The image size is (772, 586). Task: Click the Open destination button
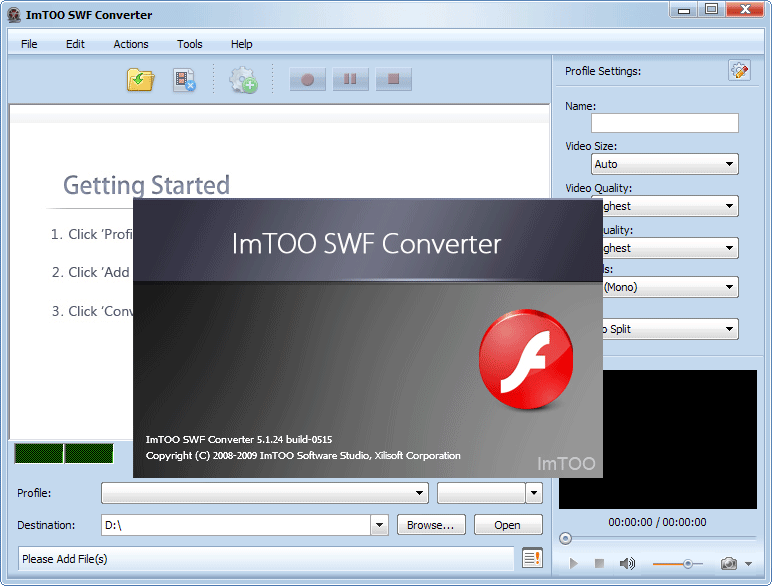click(508, 525)
